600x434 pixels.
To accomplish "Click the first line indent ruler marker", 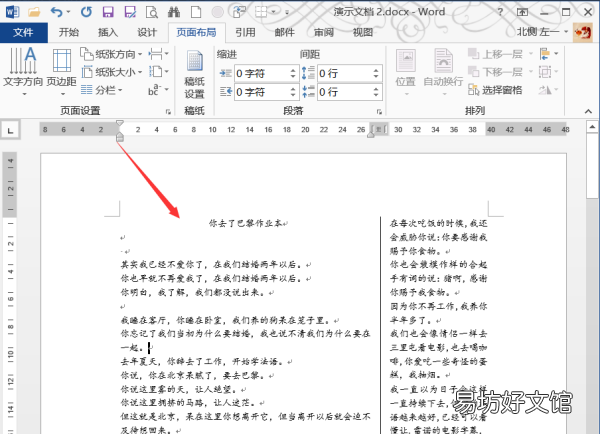I will tap(120, 123).
